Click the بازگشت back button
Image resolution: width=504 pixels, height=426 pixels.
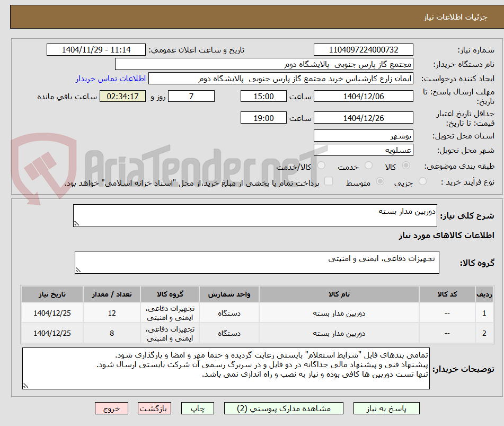tap(154, 408)
